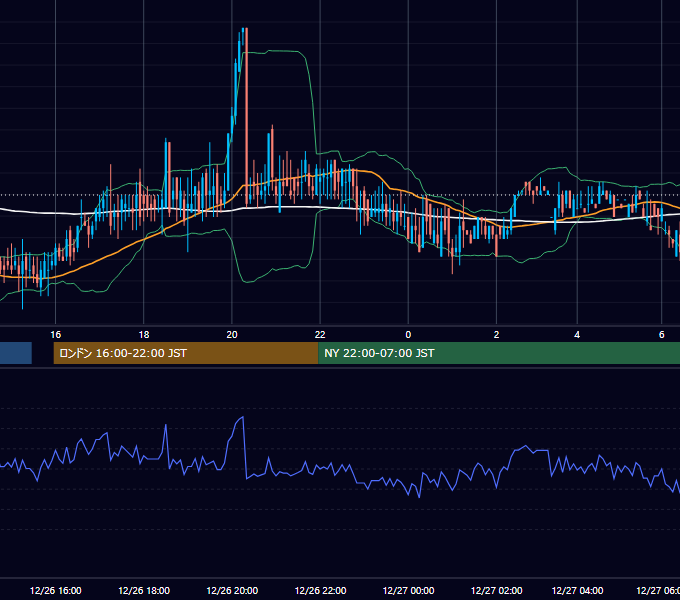Click the blue session bar left of the ロンドン bar
The width and height of the screenshot is (680, 600).
click(16, 353)
